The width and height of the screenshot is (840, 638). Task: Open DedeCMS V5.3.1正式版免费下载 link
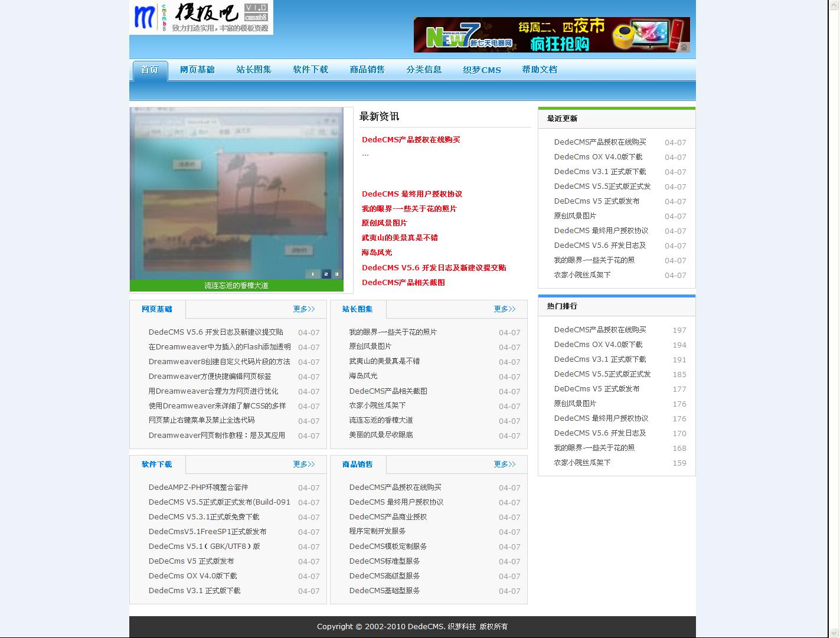204,517
